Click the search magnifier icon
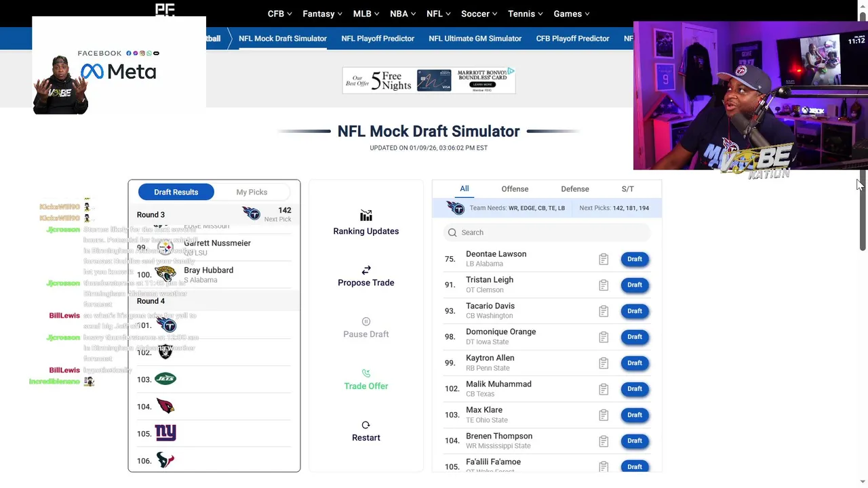This screenshot has height=488, width=868. pos(452,232)
